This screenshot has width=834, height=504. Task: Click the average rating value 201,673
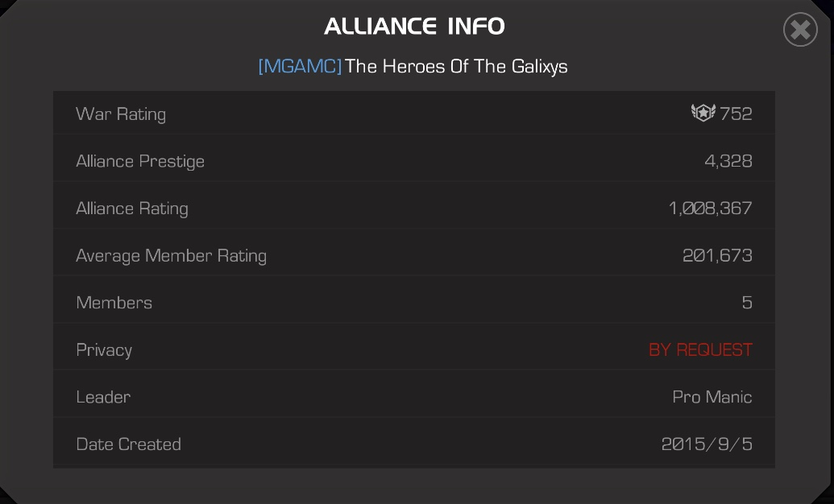click(717, 255)
